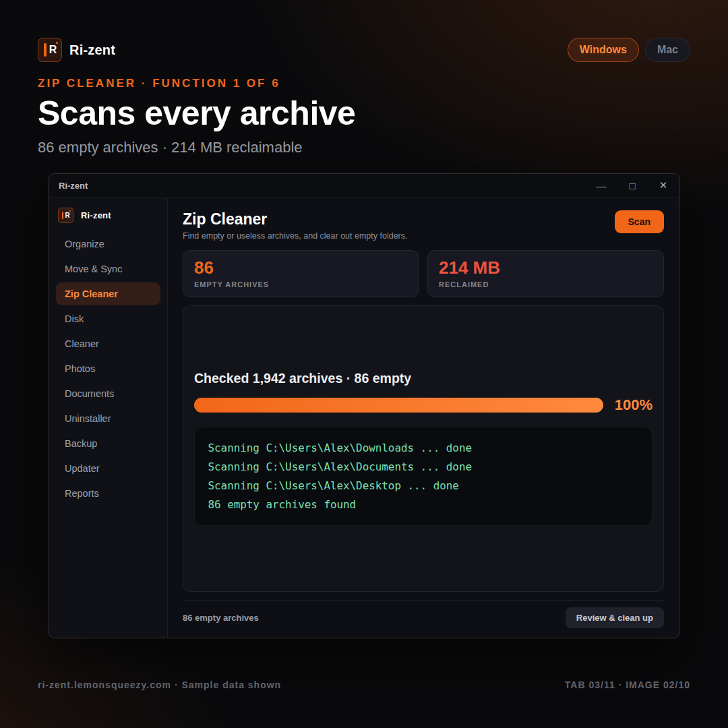Go to the Uninstaller section

coord(108,419)
